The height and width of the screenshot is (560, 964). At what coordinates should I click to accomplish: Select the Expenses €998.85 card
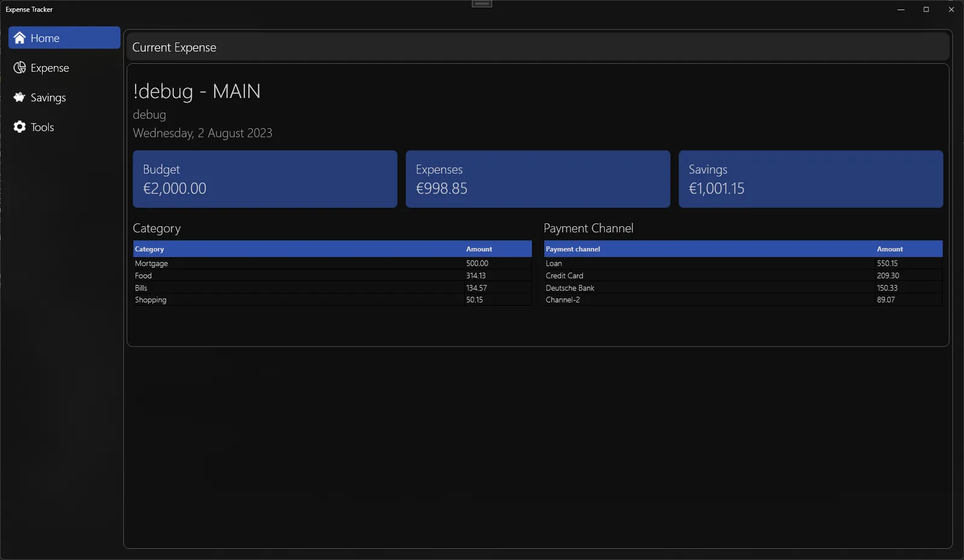point(538,179)
